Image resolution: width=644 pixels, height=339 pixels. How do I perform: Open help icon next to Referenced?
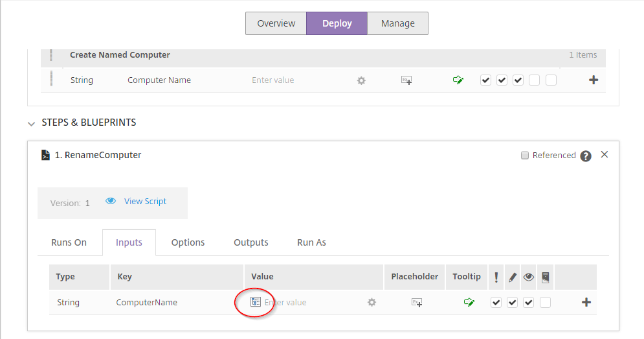[x=586, y=156]
